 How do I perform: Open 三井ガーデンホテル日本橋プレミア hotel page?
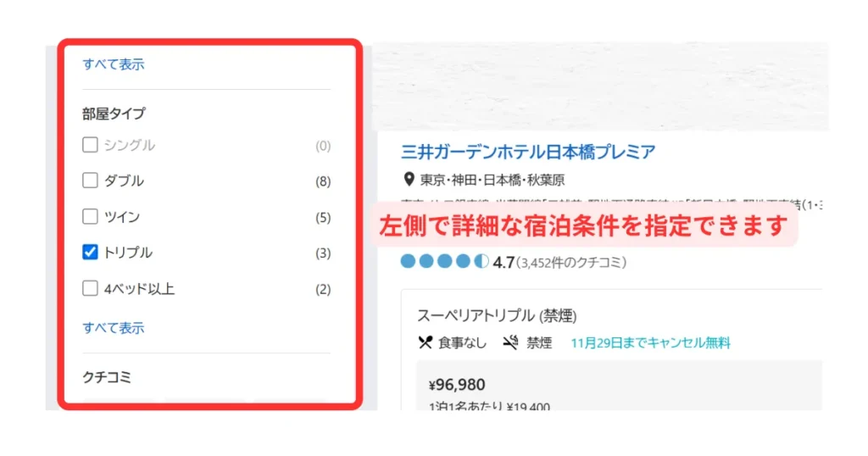coord(528,152)
